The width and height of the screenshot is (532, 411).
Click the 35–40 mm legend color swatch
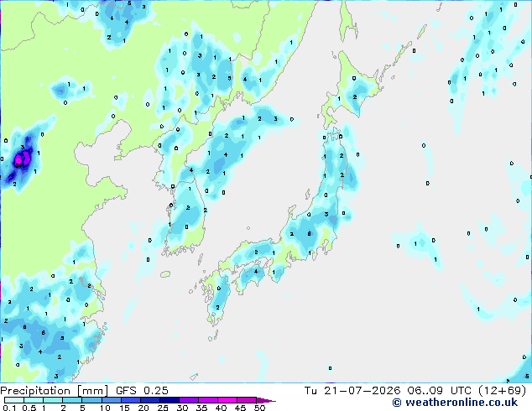[x=207, y=400]
